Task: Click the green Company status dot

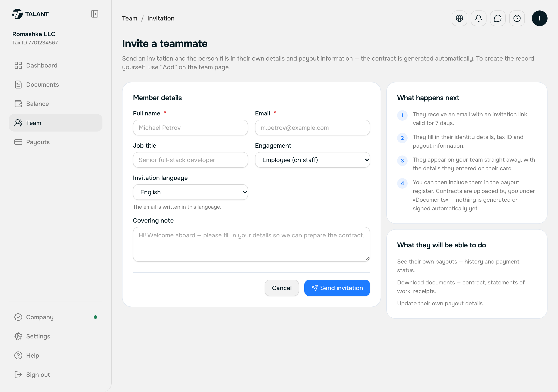Action: (95, 317)
